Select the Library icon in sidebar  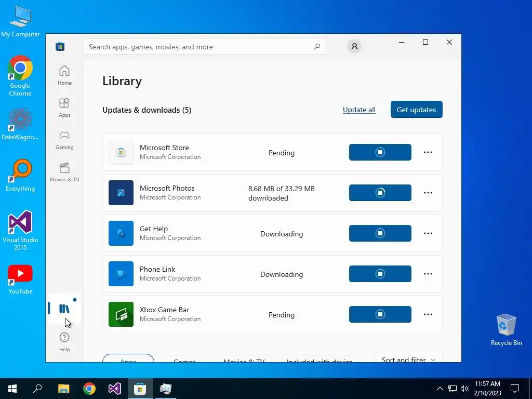tap(64, 308)
